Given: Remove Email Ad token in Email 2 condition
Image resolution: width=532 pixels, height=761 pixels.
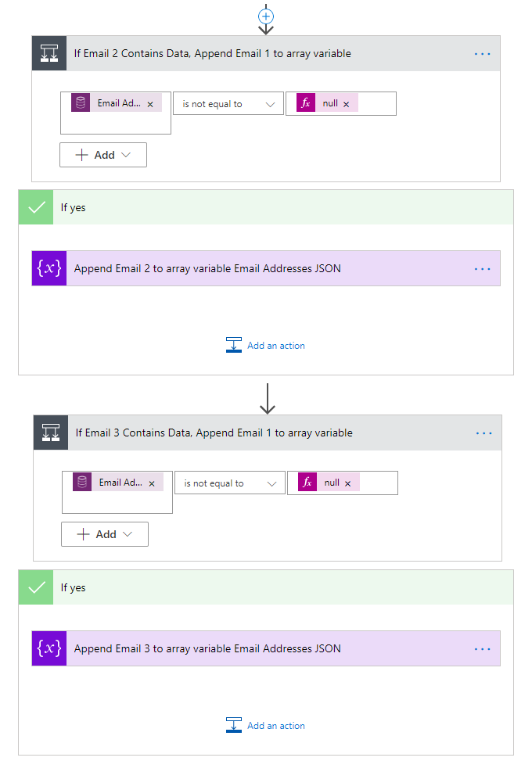Looking at the screenshot, I should pyautogui.click(x=150, y=104).
